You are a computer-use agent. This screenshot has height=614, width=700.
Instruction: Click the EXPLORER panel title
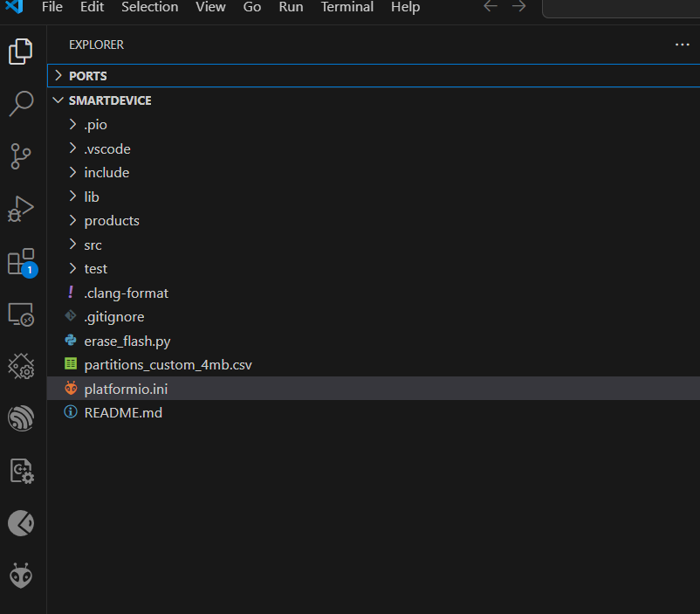[x=96, y=45]
